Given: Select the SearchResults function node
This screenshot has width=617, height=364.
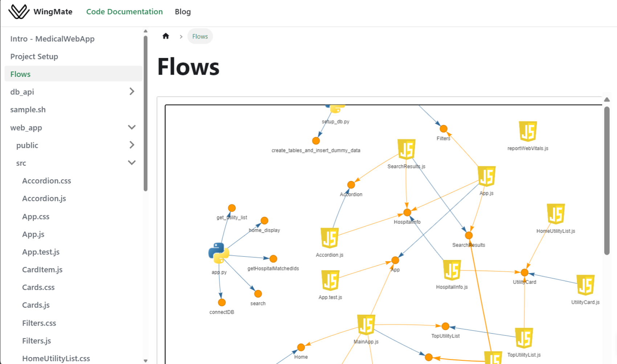Looking at the screenshot, I should pos(469,235).
